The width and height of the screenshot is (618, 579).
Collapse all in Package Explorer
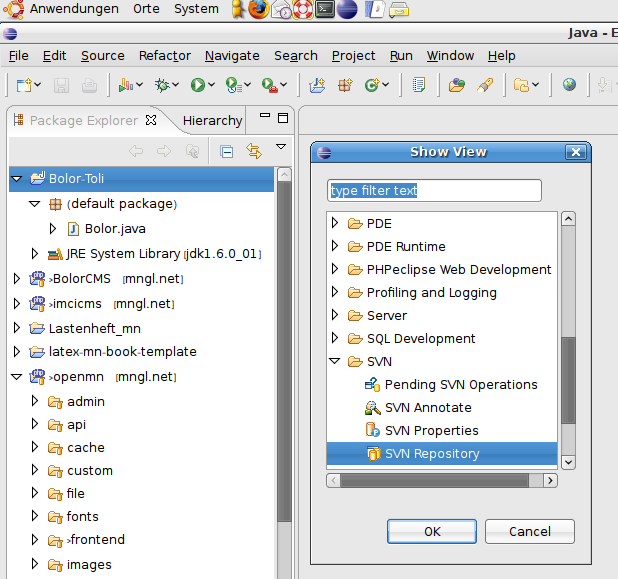pos(226,151)
